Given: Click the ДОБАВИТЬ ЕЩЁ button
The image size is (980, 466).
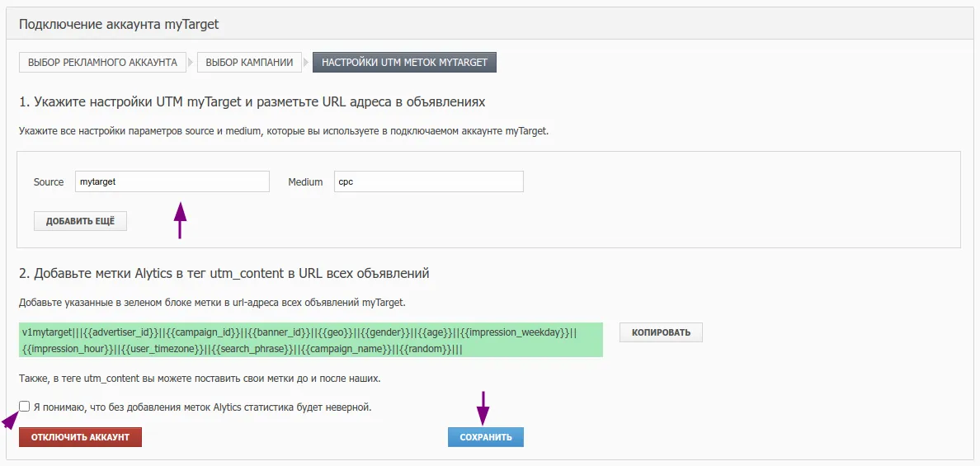Looking at the screenshot, I should (80, 221).
